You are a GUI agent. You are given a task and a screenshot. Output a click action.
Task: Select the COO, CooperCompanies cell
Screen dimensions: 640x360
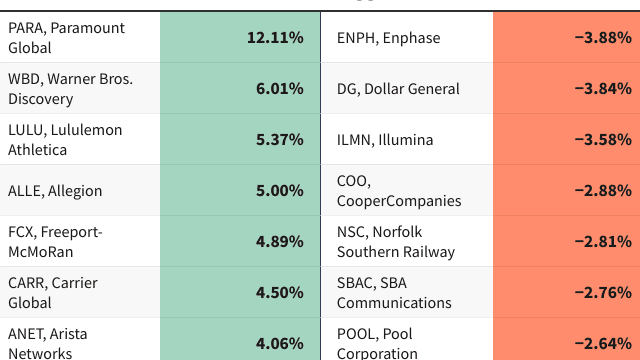(407, 191)
